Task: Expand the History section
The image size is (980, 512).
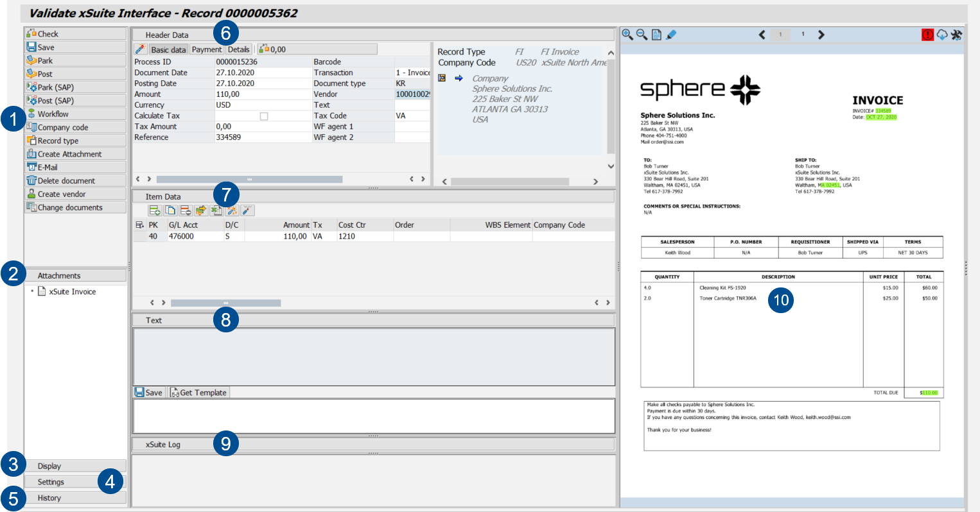Action: point(49,499)
